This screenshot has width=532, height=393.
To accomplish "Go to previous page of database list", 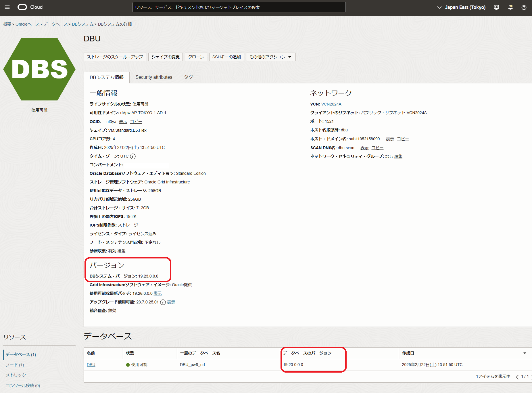I will pos(517,377).
